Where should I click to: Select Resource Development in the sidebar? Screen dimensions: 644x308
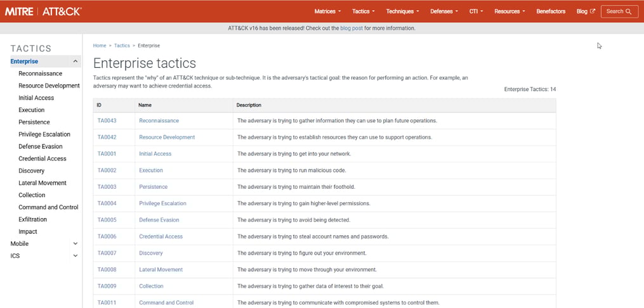click(x=49, y=86)
